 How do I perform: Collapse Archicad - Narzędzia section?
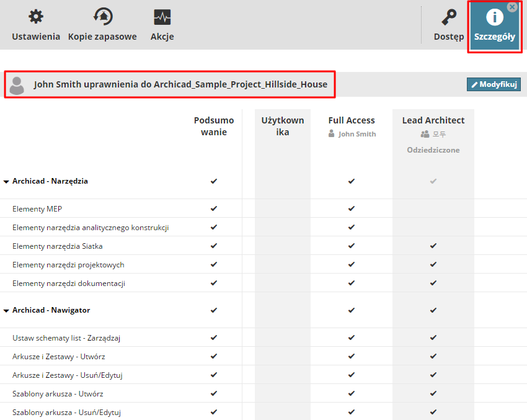(x=6, y=182)
